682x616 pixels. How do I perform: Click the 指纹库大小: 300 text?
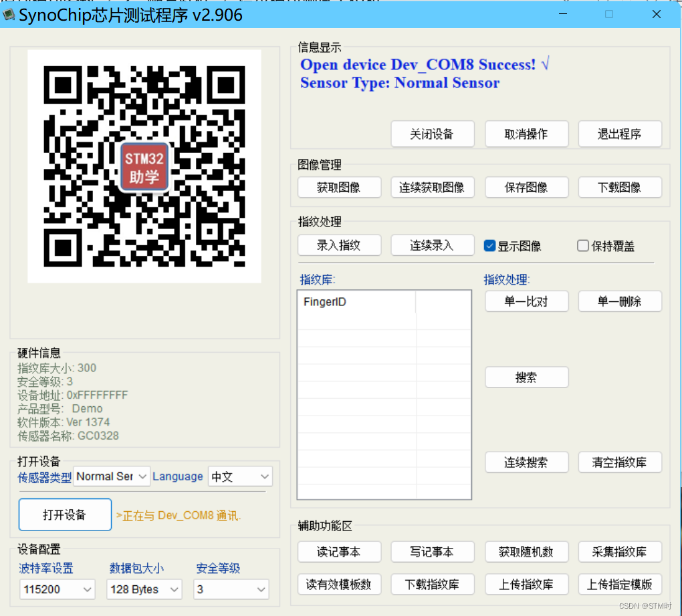[57, 368]
